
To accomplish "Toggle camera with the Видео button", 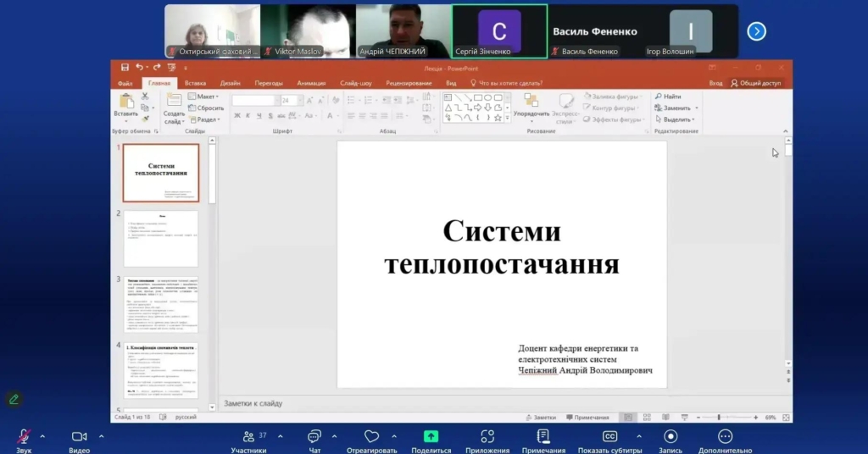I will coord(79,436).
